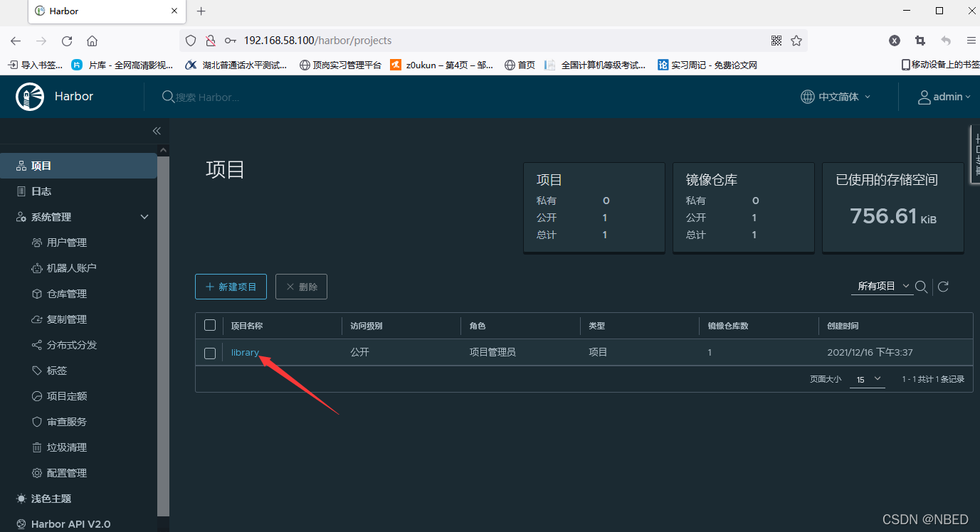Open the browser hamburger menu
Screen dimensions: 980x532
click(x=971, y=41)
